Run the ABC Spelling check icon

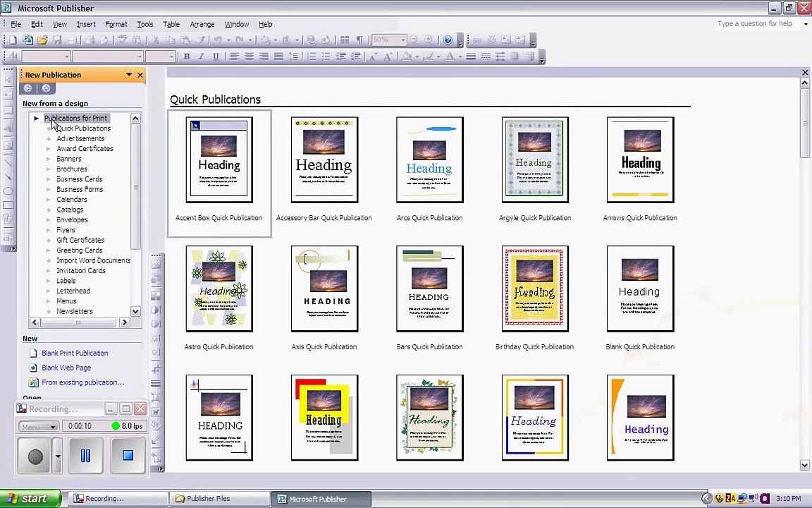coord(122,40)
